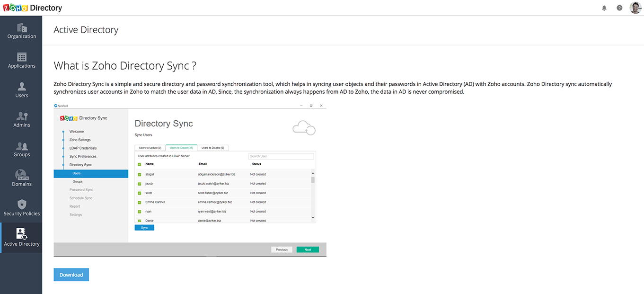Click the Email column header

203,164
